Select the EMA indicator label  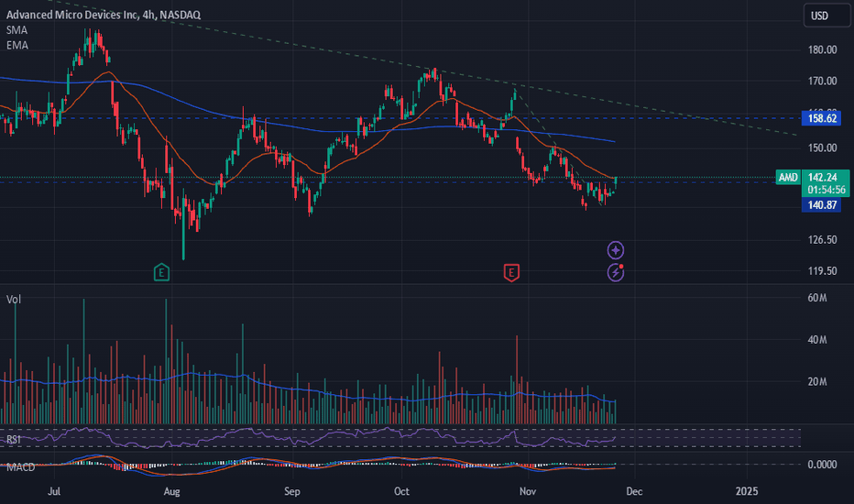(17, 45)
